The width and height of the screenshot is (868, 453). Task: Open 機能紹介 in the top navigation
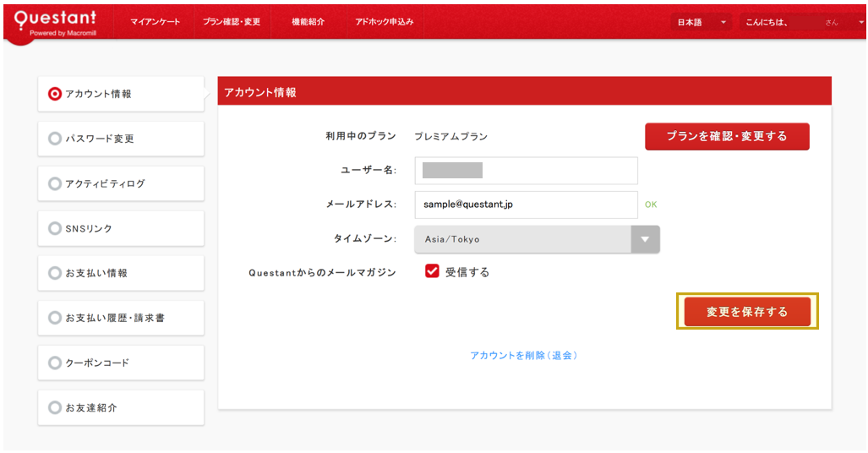(308, 22)
